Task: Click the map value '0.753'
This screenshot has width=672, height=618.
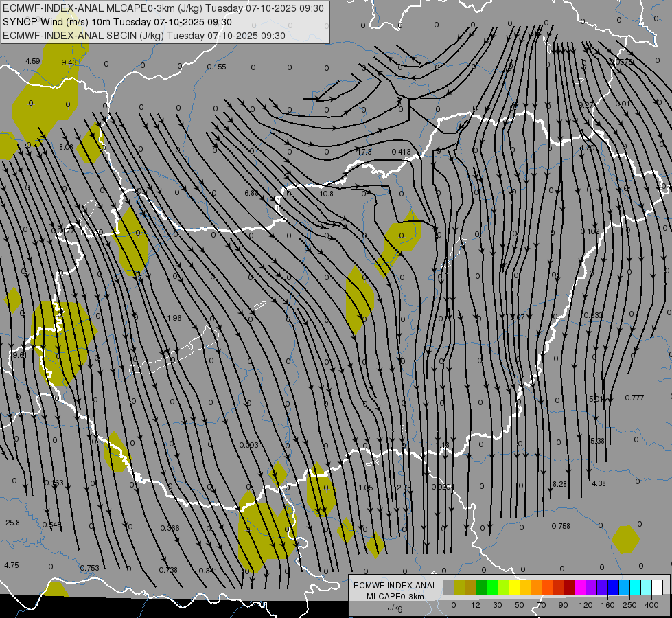Action: coord(89,569)
